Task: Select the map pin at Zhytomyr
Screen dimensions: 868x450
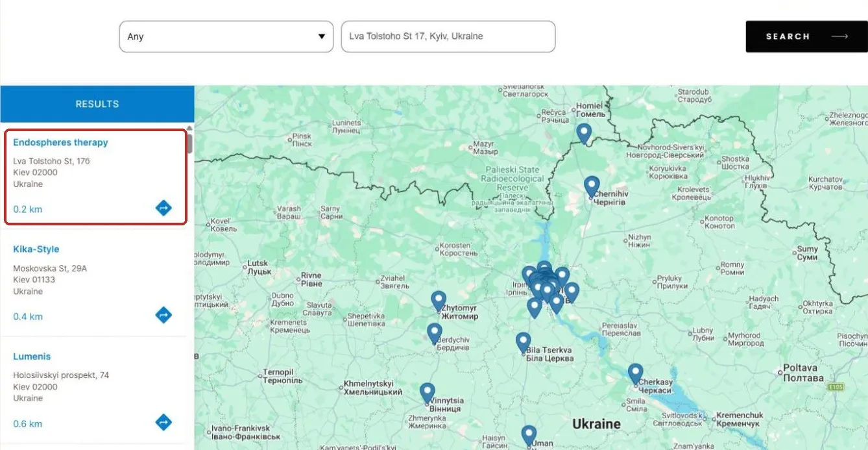Action: [439, 301]
